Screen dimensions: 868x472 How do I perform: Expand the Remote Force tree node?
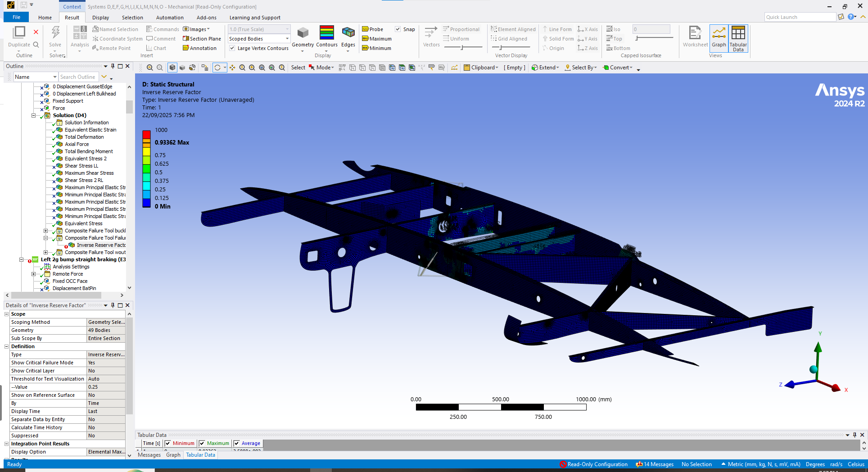(33, 274)
